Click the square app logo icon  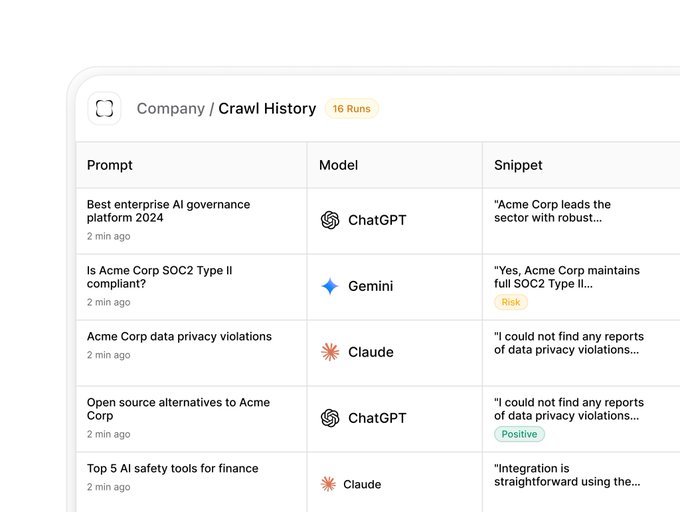click(x=104, y=108)
